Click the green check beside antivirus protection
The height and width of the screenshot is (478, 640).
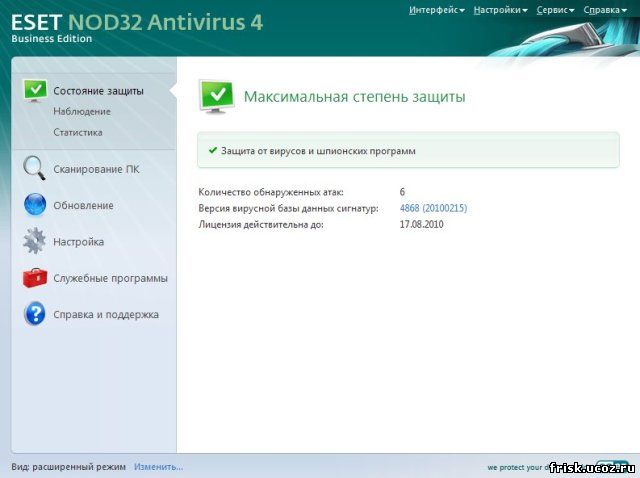pyautogui.click(x=212, y=150)
